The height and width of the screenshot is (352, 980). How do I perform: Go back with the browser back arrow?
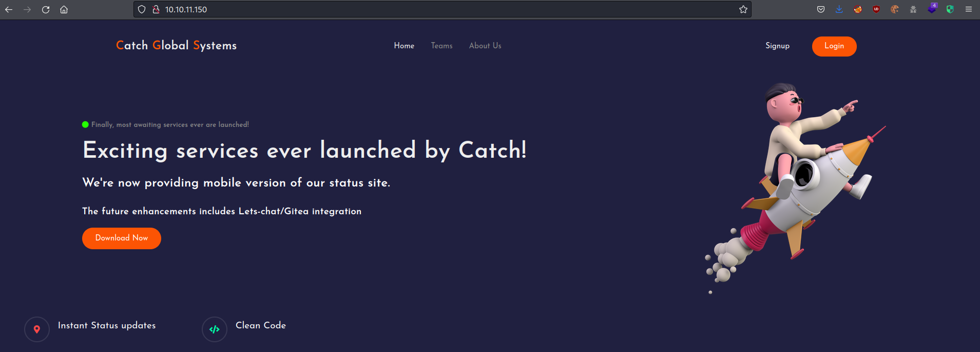pos(9,9)
